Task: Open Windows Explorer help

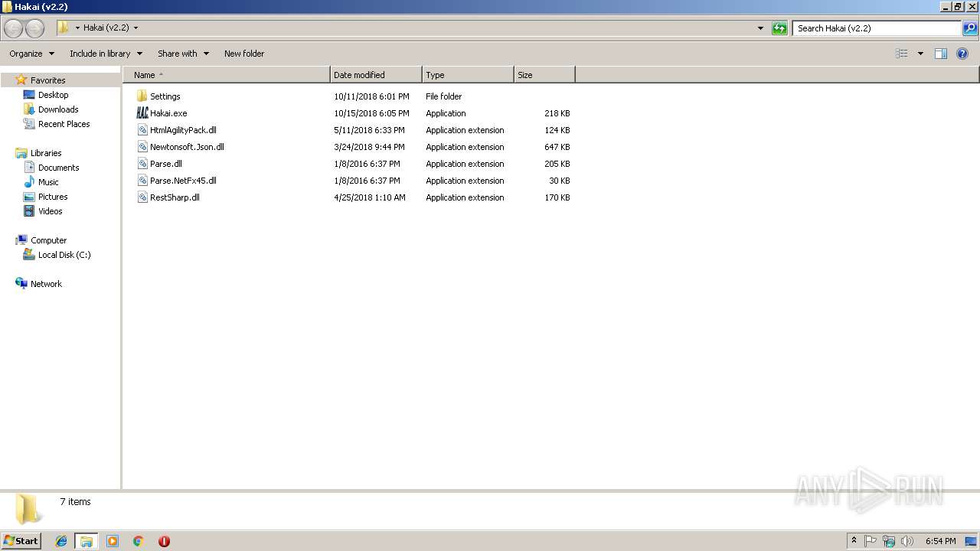Action: coord(962,54)
